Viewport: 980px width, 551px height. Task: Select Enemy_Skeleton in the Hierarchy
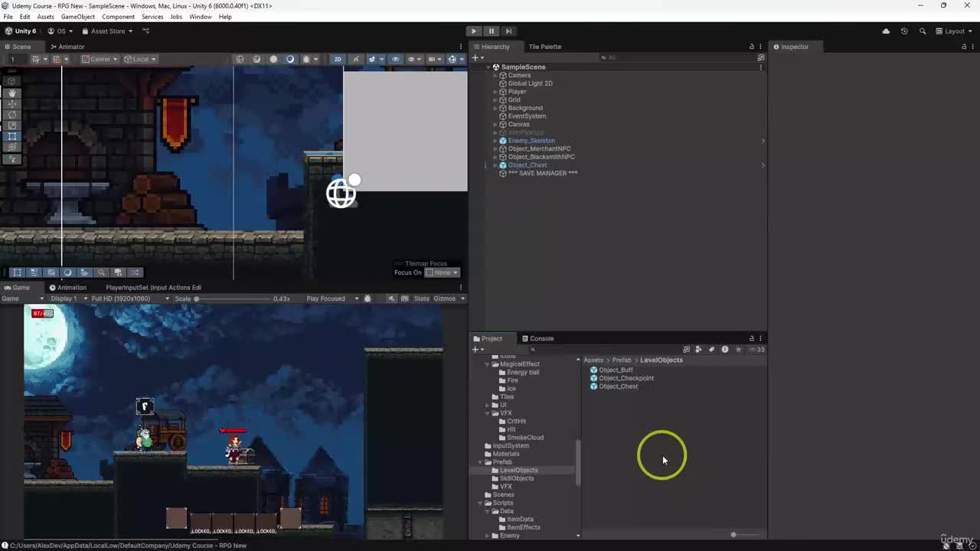[x=531, y=141]
